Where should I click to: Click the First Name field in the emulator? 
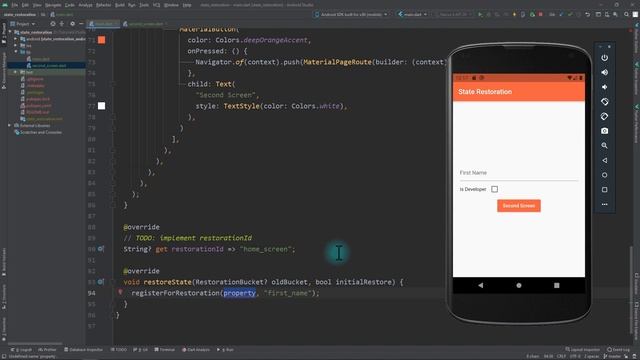(x=519, y=173)
